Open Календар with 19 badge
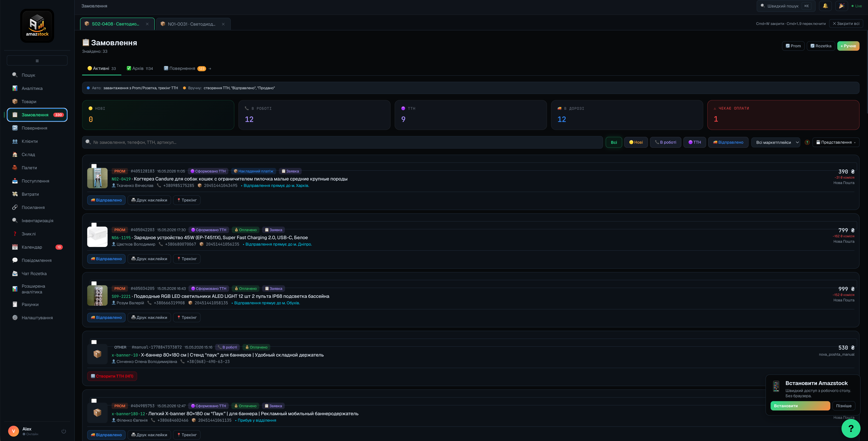This screenshot has height=441, width=868. 37,247
